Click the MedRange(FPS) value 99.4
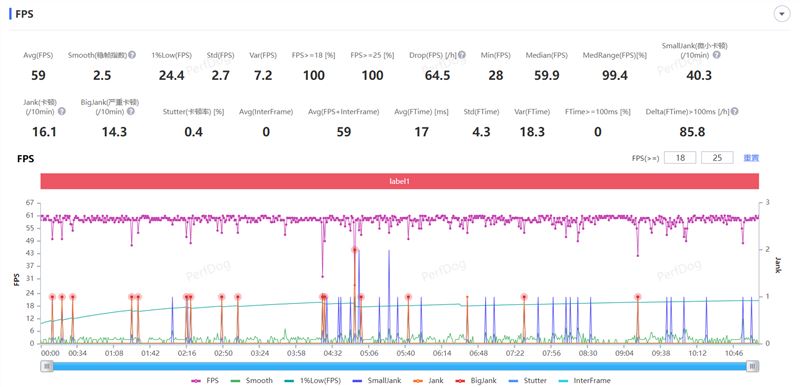This screenshot has height=387, width=800. click(x=614, y=75)
